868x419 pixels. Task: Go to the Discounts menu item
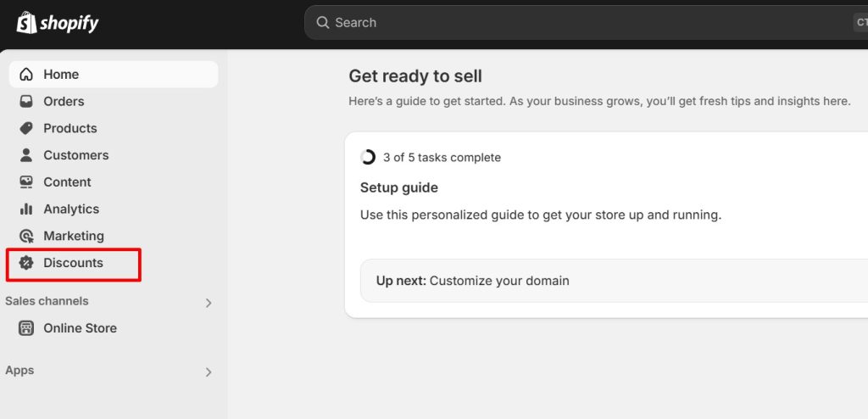73,263
